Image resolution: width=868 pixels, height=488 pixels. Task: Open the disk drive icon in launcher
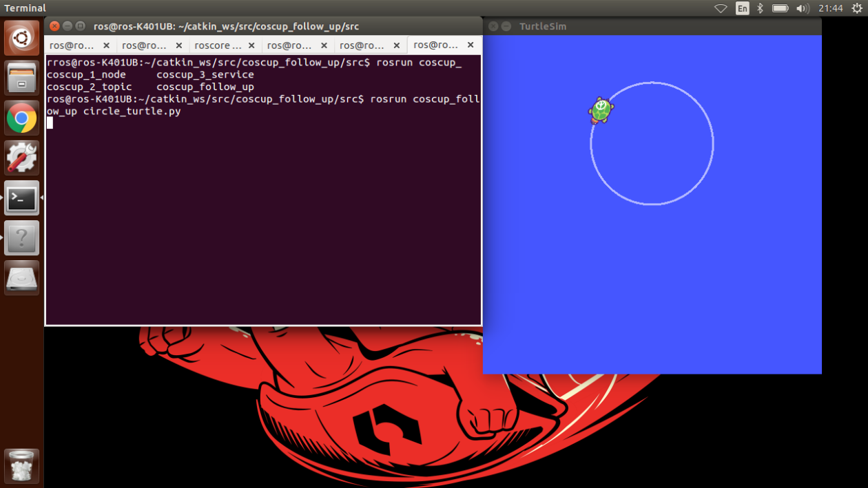[22, 277]
